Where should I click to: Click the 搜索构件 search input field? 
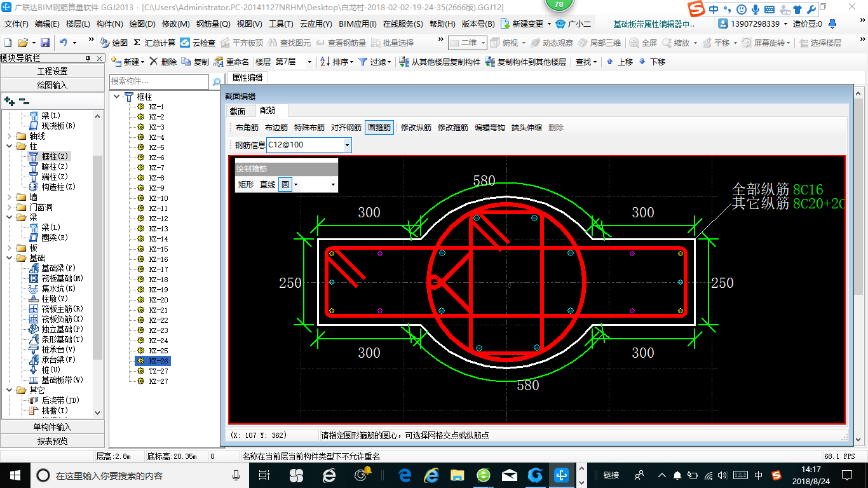tap(159, 81)
